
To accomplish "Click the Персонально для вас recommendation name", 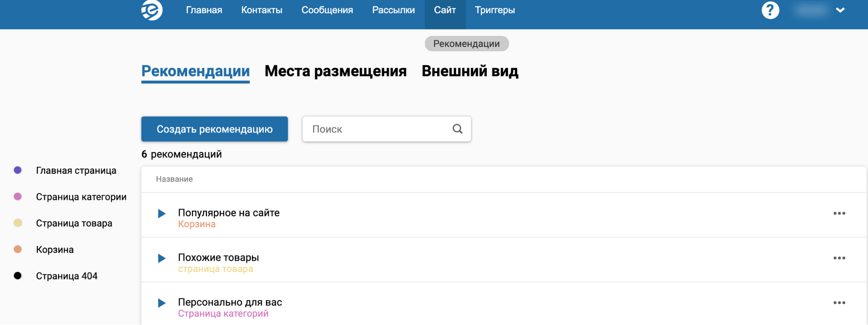I will 230,302.
